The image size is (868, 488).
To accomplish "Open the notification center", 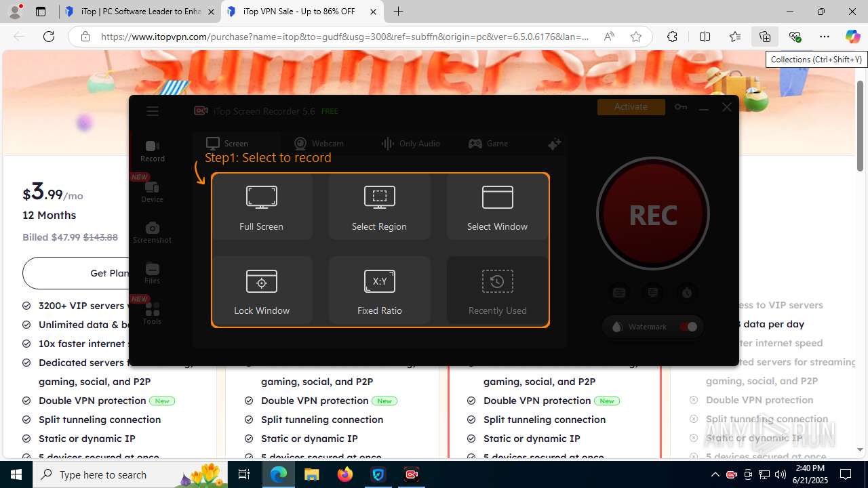I will (x=846, y=474).
